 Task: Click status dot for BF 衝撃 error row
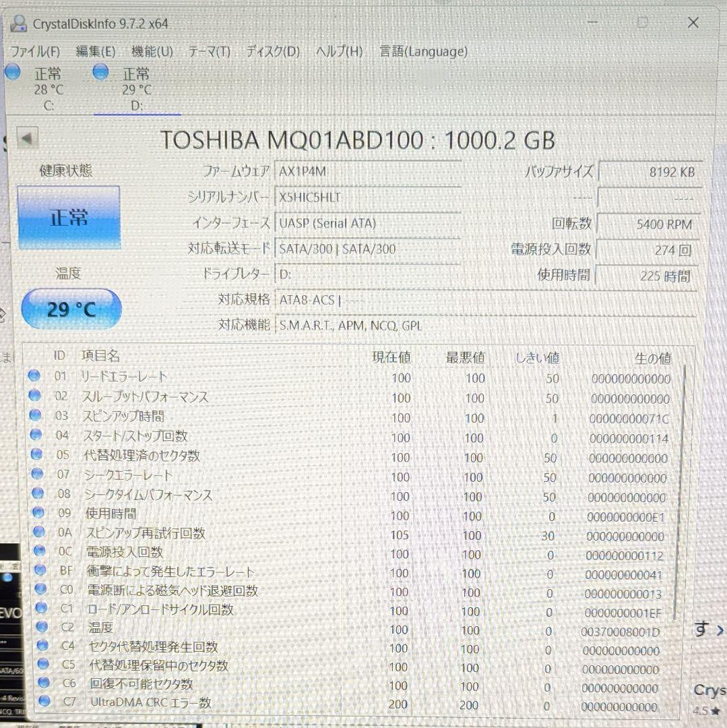(x=40, y=570)
